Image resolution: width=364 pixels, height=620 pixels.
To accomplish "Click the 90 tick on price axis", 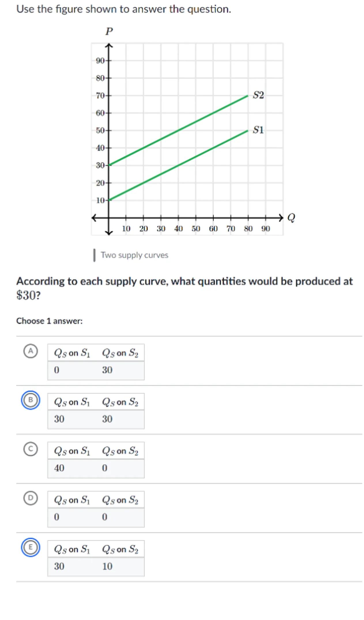I will tap(100, 61).
